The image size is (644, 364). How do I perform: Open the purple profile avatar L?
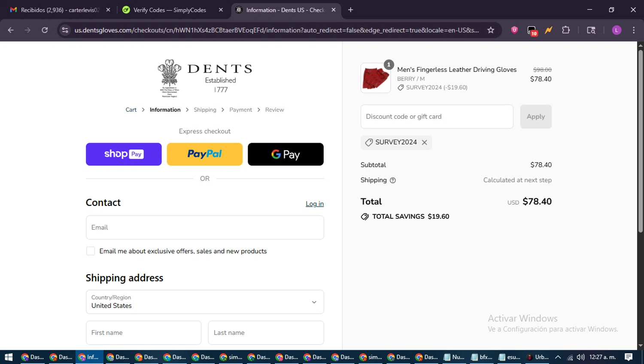tap(617, 30)
